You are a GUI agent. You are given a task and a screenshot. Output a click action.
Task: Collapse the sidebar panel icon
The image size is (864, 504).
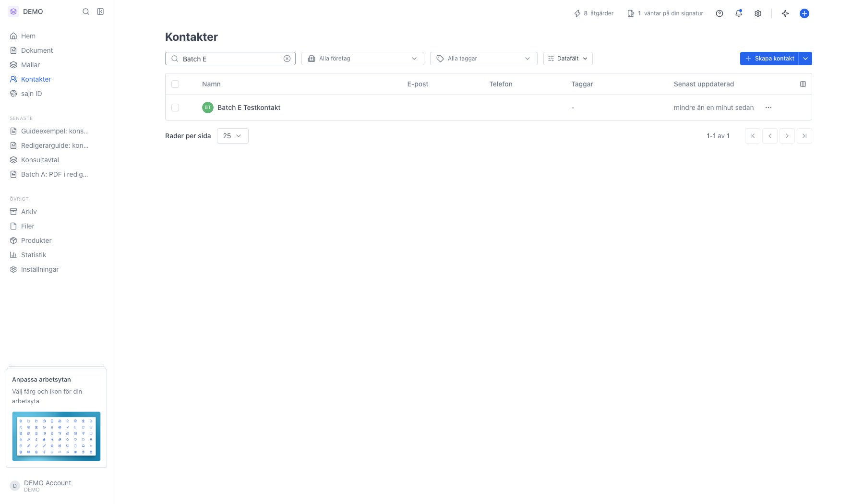pos(100,12)
